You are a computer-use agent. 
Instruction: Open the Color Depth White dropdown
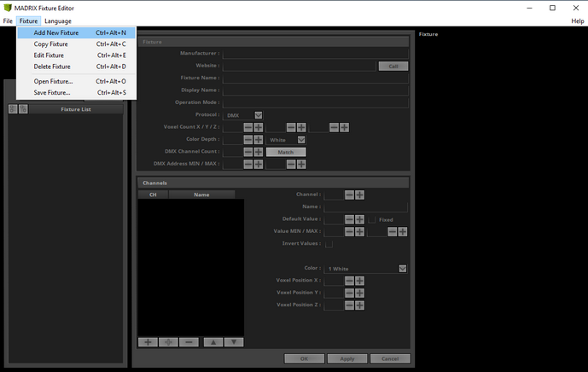301,140
